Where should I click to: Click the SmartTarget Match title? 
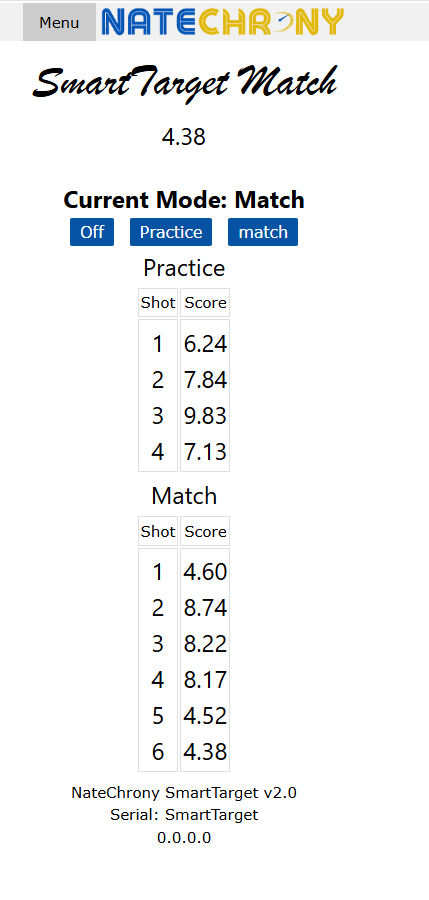[x=184, y=83]
